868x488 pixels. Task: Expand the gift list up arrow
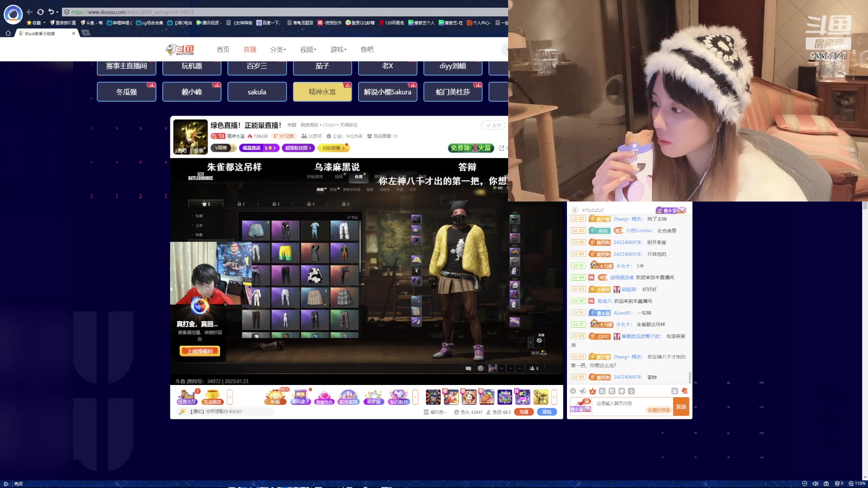pos(554,397)
